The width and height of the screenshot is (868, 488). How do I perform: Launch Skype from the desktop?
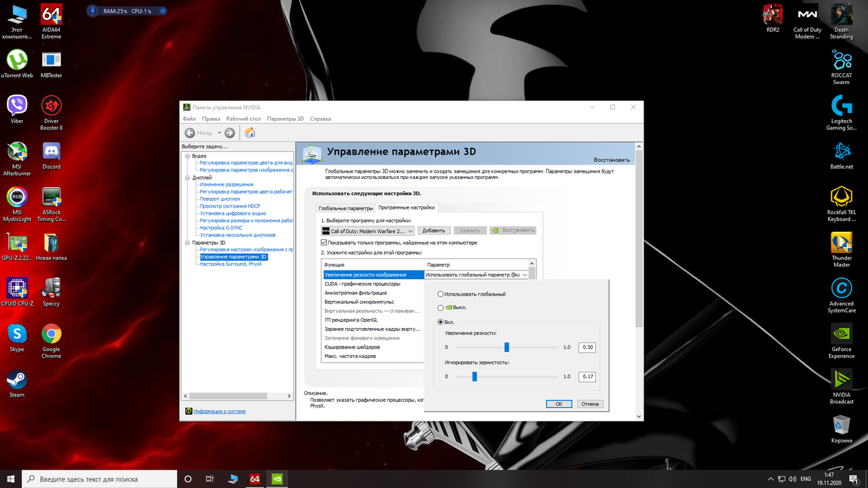click(x=17, y=338)
